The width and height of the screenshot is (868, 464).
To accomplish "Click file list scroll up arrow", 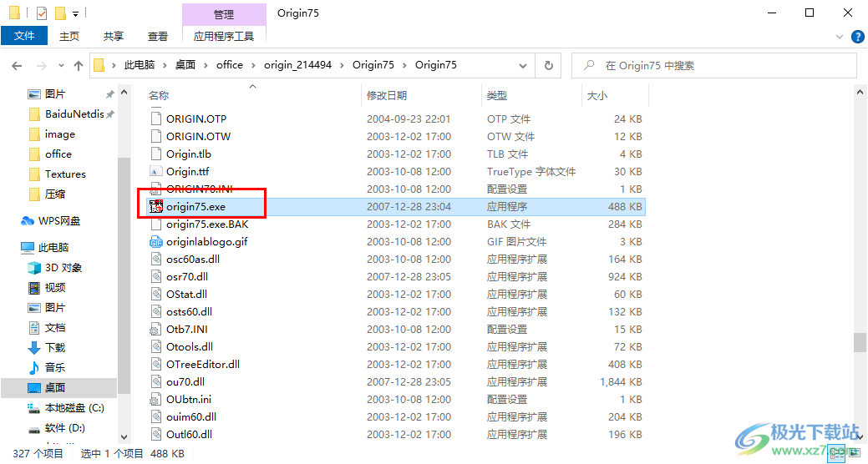I will (x=860, y=93).
